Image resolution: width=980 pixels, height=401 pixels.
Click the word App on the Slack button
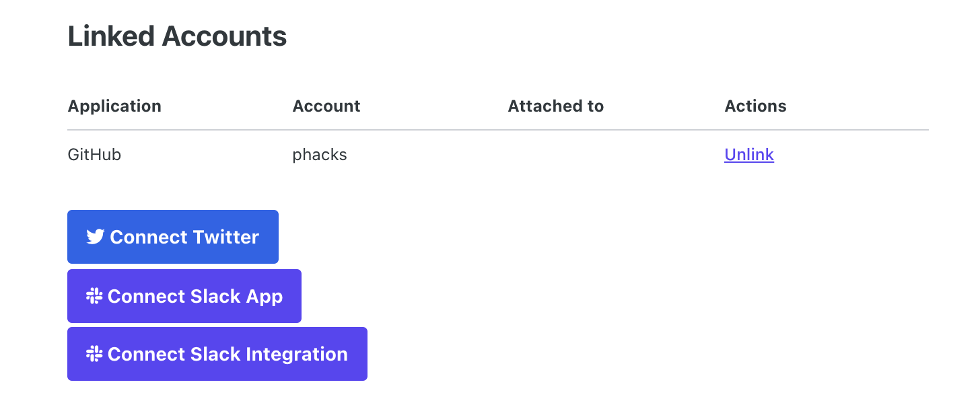[265, 297]
